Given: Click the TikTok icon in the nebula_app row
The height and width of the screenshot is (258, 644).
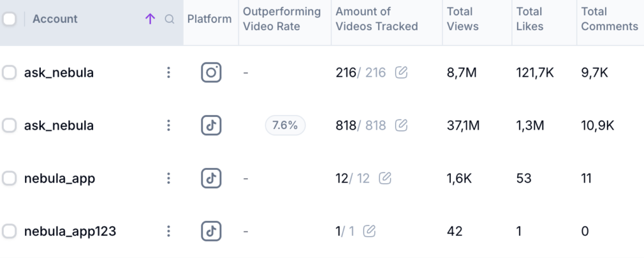Looking at the screenshot, I should point(211,179).
